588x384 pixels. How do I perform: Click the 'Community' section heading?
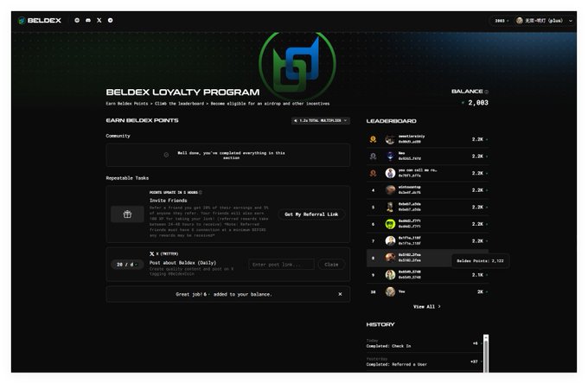click(x=118, y=136)
